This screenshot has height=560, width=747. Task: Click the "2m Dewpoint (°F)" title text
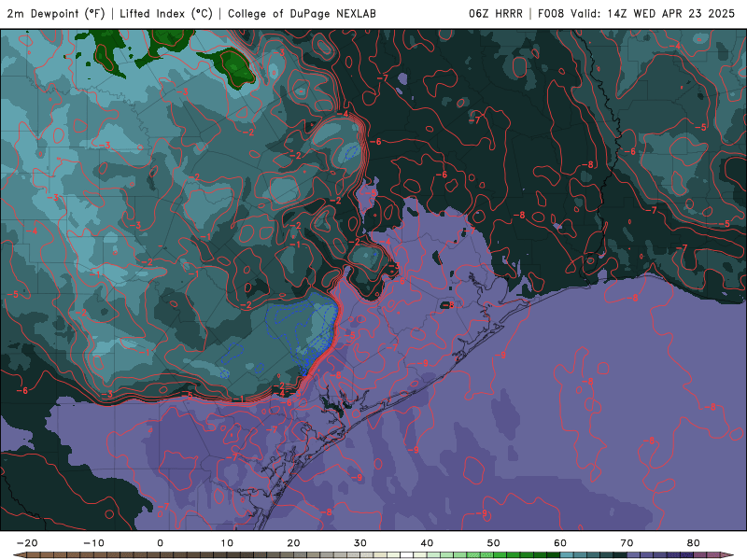pyautogui.click(x=56, y=13)
